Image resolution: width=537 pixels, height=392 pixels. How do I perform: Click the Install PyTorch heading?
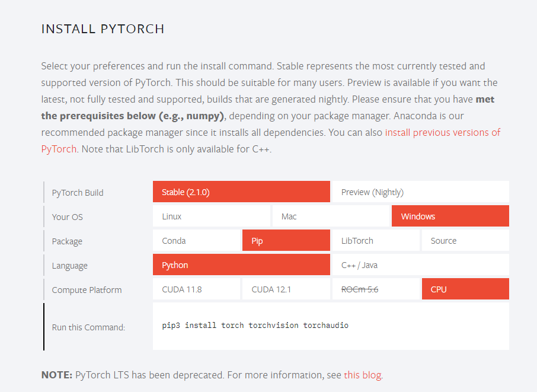103,29
